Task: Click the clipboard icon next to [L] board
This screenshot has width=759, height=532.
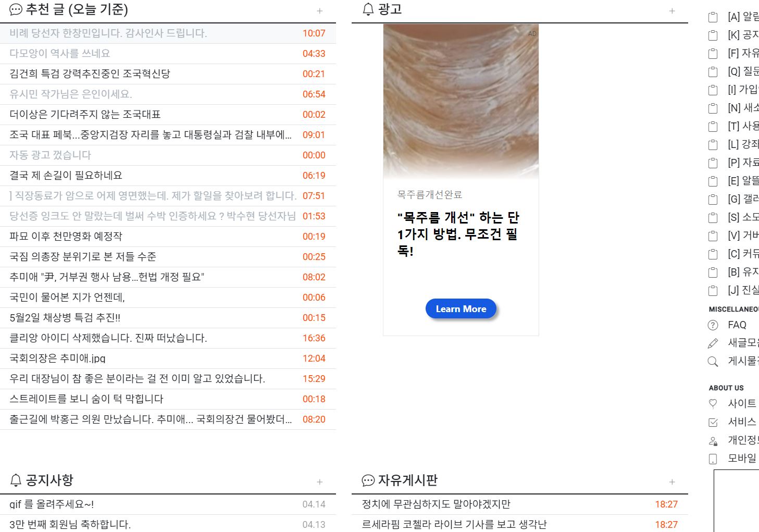Action: (x=713, y=145)
